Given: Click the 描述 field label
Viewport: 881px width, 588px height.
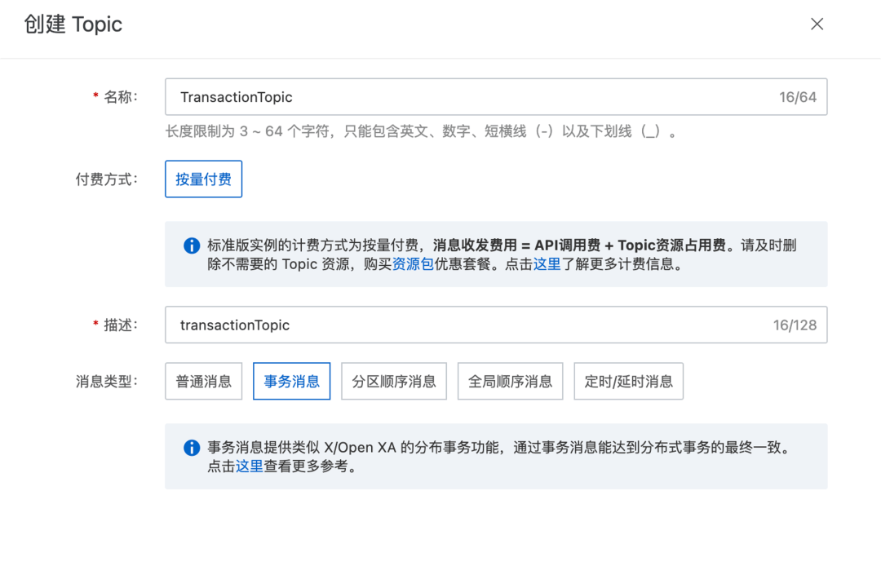Looking at the screenshot, I should pyautogui.click(x=120, y=325).
